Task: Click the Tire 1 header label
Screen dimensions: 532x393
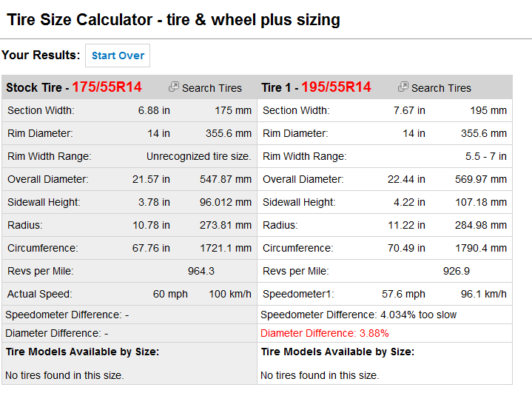Action: [x=277, y=87]
